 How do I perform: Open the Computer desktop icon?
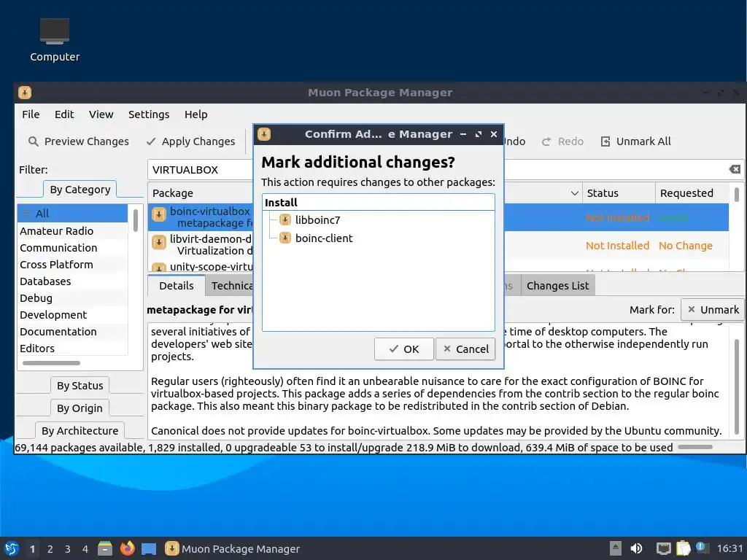[54, 41]
